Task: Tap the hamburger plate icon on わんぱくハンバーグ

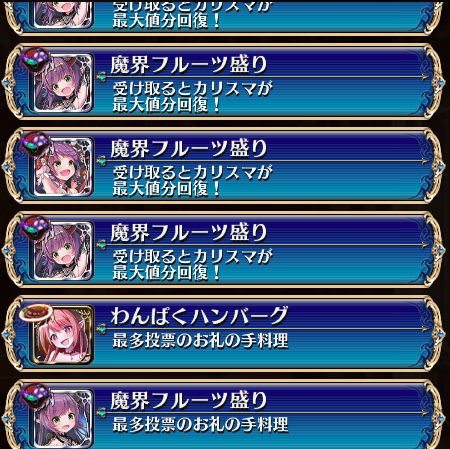Action: coord(35,313)
